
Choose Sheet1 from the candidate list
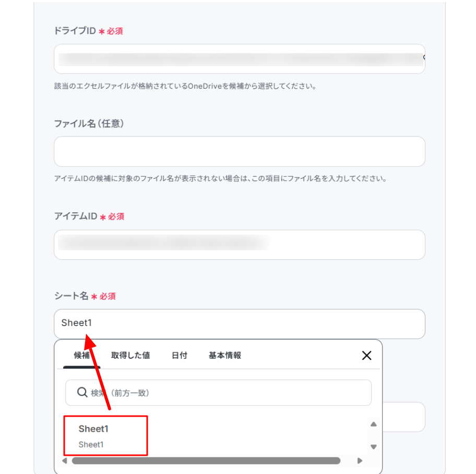(x=105, y=435)
